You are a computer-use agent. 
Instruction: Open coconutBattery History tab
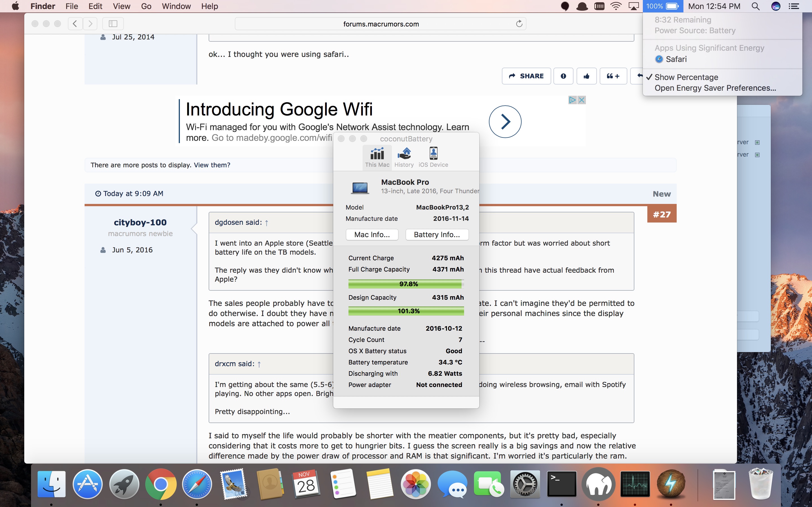pyautogui.click(x=404, y=157)
